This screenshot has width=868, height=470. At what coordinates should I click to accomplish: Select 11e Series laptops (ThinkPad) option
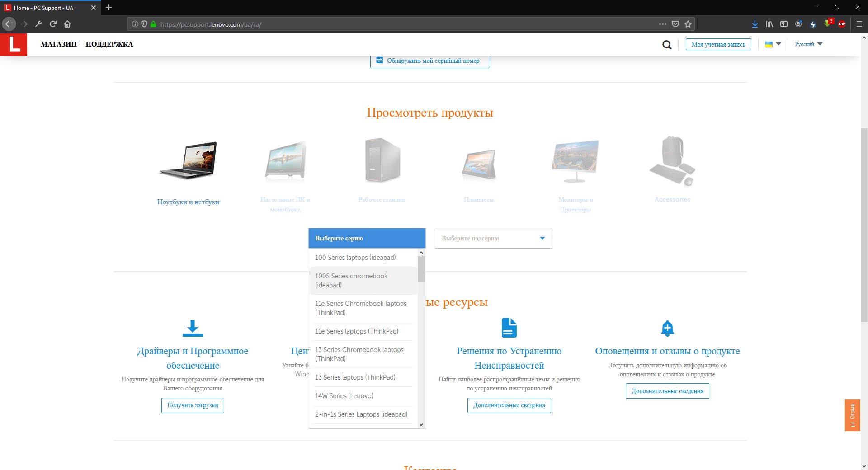pyautogui.click(x=357, y=331)
